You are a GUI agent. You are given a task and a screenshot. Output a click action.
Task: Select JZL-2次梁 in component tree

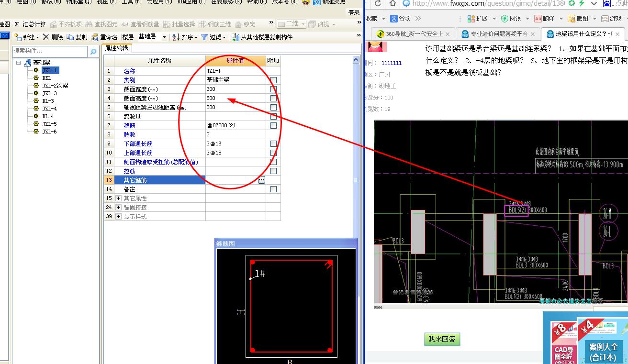click(55, 86)
